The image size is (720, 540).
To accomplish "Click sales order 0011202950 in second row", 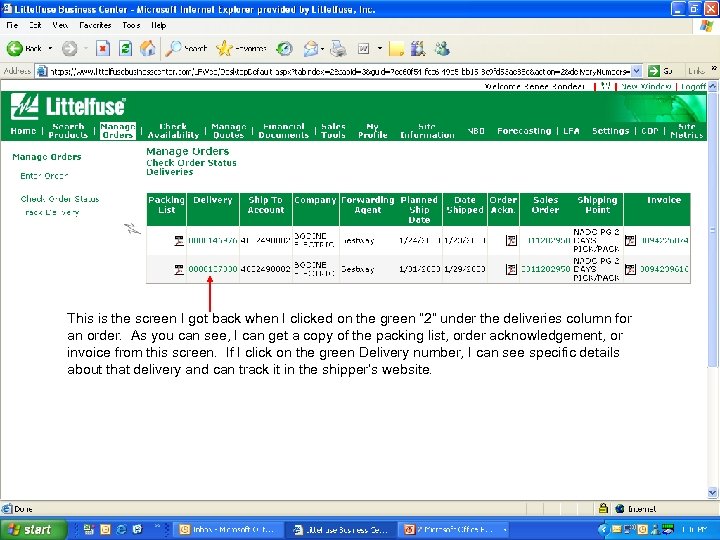I will [546, 270].
